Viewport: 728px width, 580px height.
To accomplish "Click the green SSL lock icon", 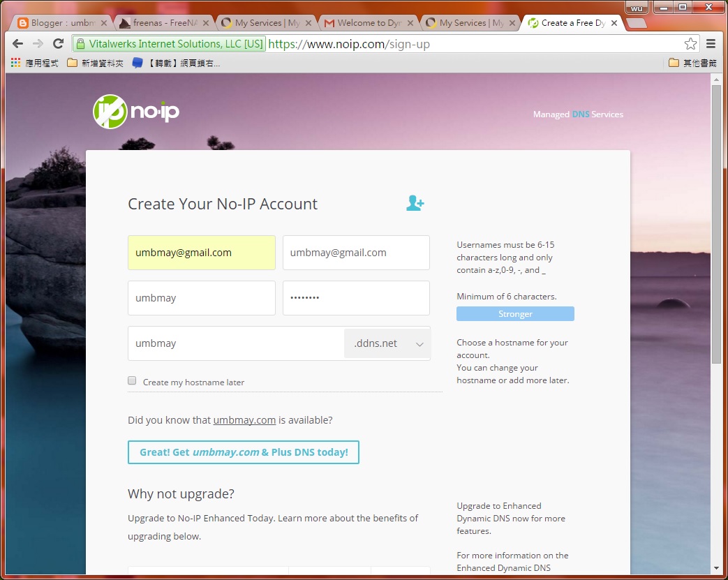I will point(80,44).
